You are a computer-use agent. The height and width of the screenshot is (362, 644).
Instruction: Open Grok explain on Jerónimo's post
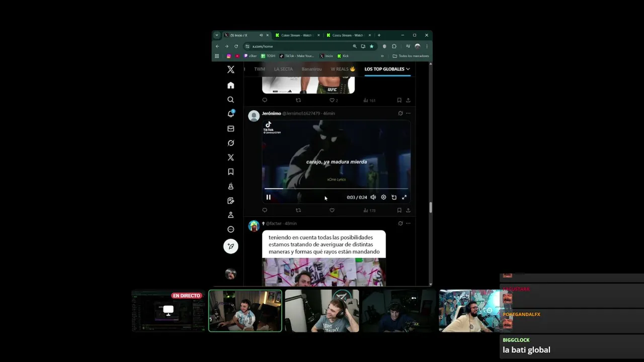400,113
